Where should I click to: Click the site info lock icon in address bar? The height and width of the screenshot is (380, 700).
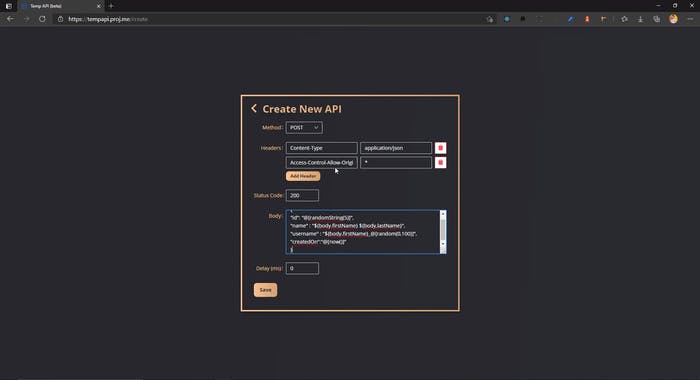(60, 19)
